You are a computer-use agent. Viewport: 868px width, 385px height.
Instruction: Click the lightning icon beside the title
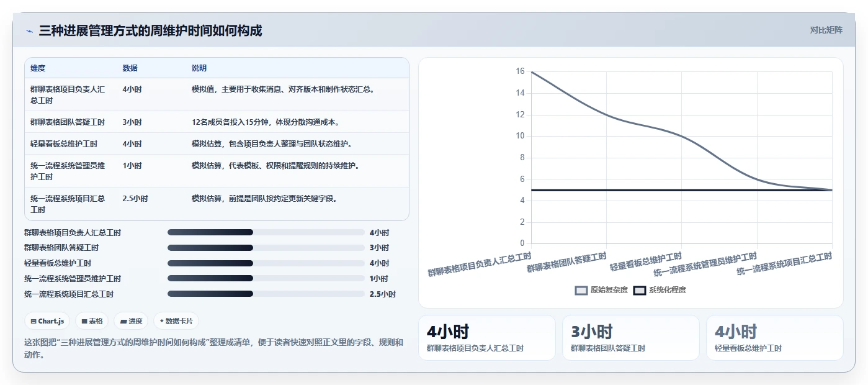[x=29, y=30]
